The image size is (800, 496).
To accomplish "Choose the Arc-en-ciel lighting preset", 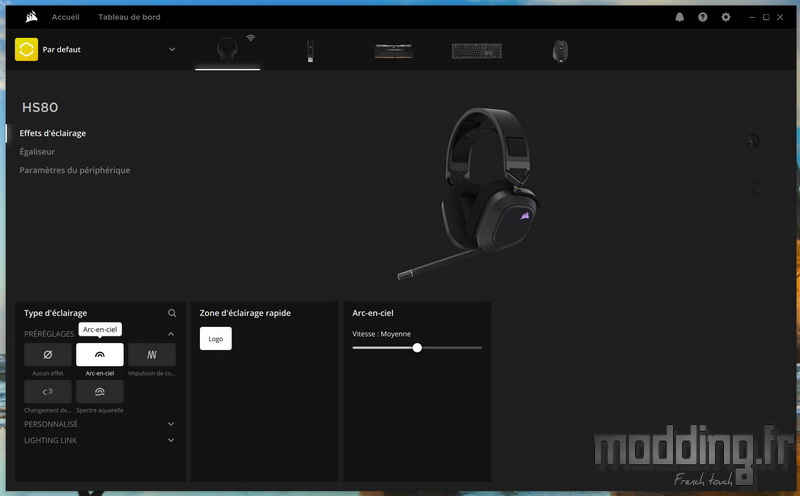I will (99, 354).
